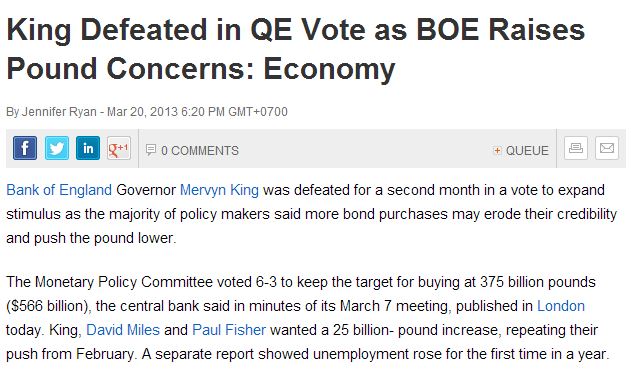Follow the David Miles link
This screenshot has height=379, width=631.
pyautogui.click(x=123, y=330)
